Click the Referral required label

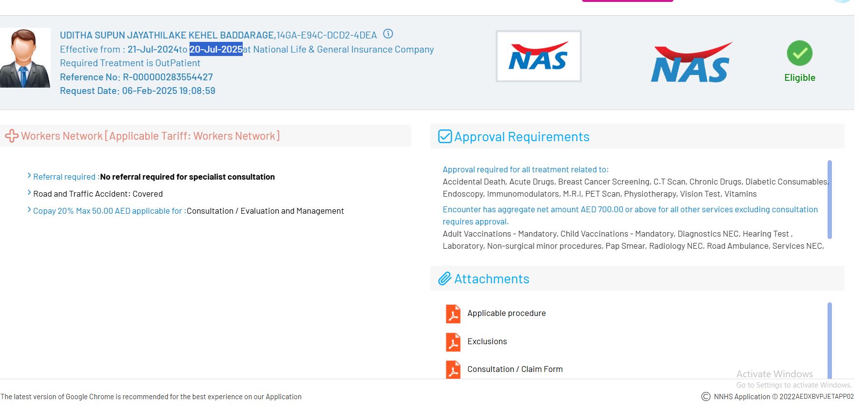(x=66, y=177)
